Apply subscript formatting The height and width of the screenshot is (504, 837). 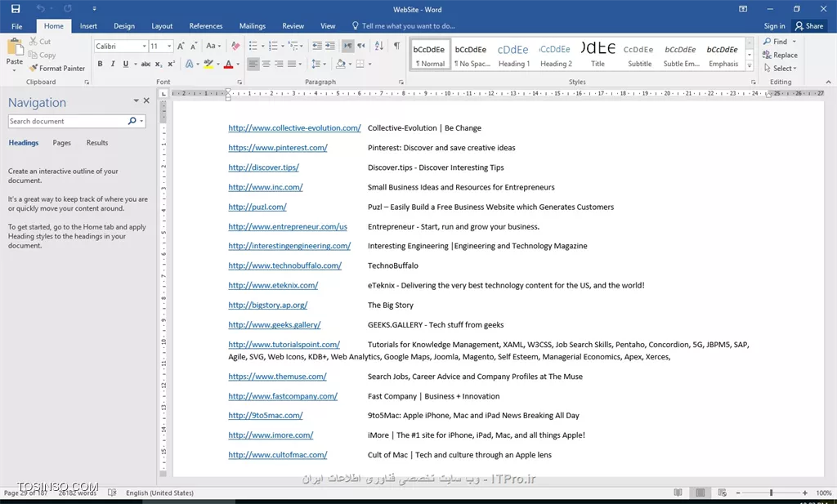point(159,64)
